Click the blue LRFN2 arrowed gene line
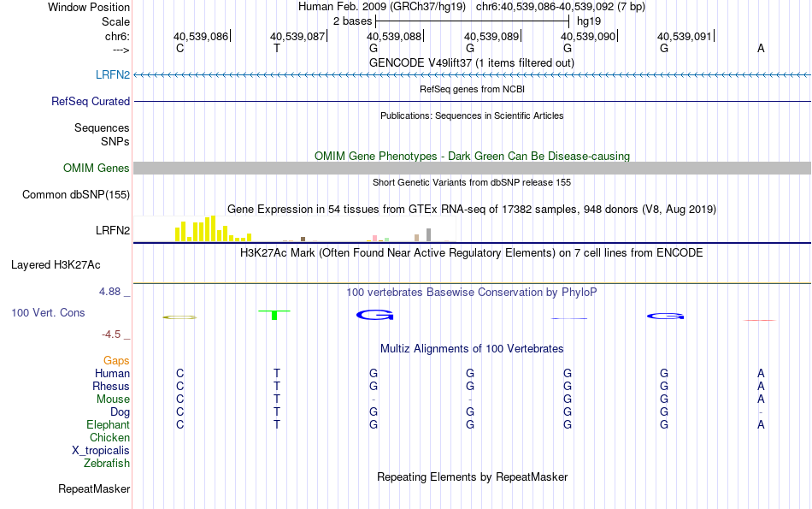This screenshot has height=509, width=812. click(x=472, y=75)
